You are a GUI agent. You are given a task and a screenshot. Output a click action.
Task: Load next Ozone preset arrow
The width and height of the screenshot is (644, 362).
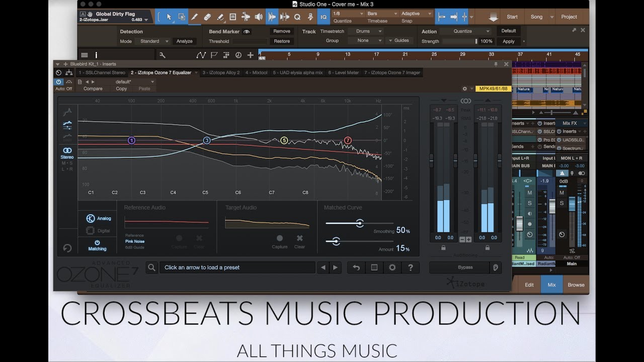335,267
